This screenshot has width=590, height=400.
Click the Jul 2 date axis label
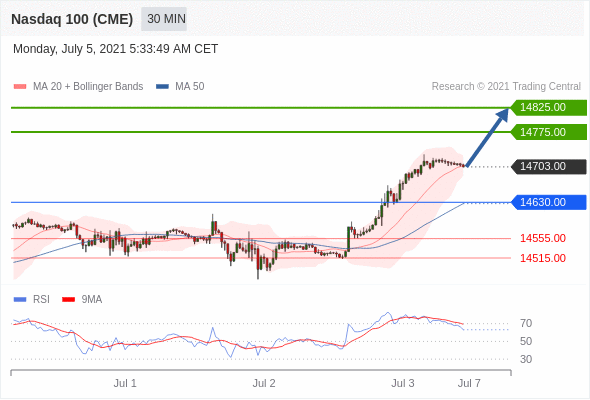(x=264, y=383)
